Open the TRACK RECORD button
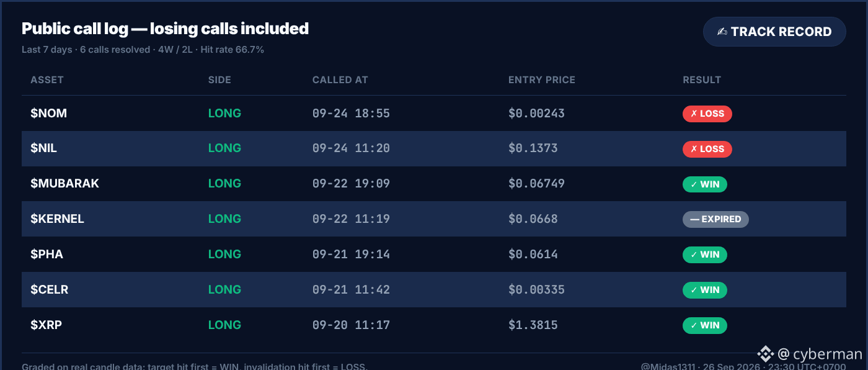 coord(774,32)
